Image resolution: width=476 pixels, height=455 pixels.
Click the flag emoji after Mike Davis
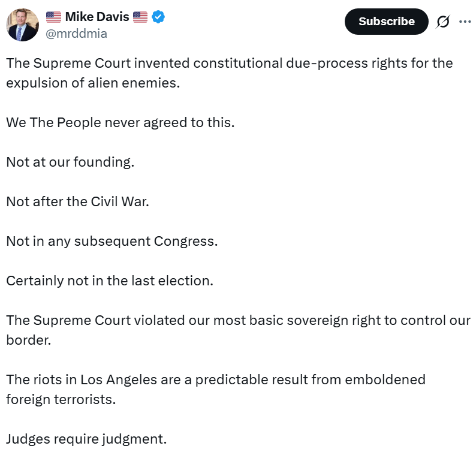(140, 17)
